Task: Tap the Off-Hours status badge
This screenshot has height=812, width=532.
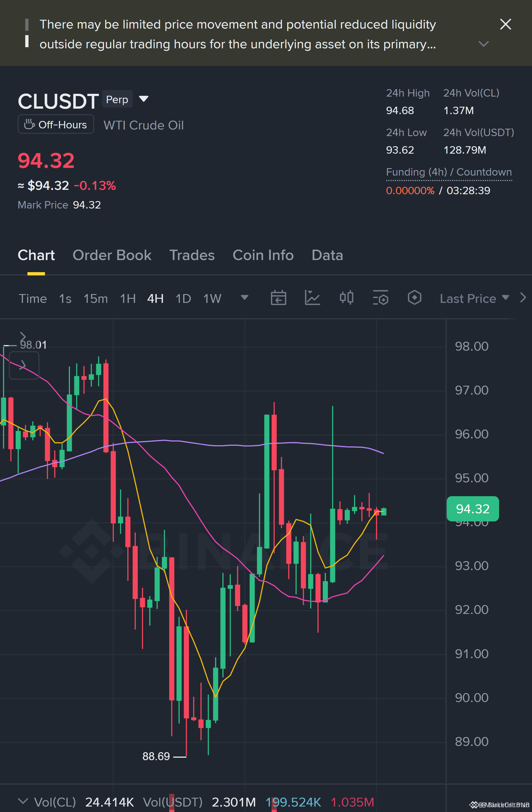Action: pyautogui.click(x=56, y=125)
